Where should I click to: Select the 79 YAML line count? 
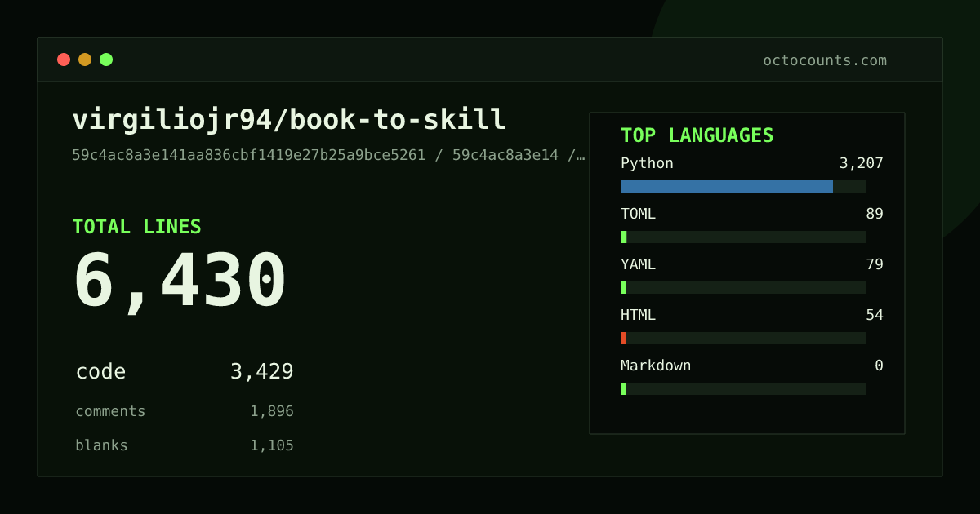click(875, 264)
